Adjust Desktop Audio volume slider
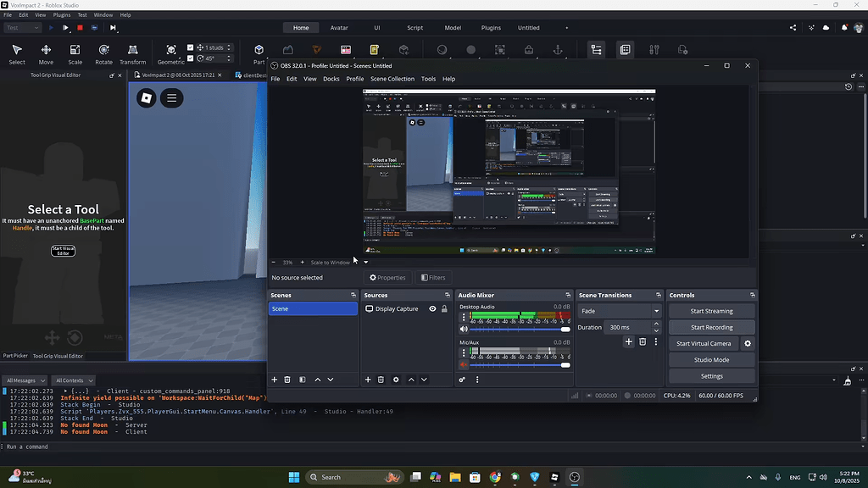Screen dimensions: 868x488 (x=520, y=330)
